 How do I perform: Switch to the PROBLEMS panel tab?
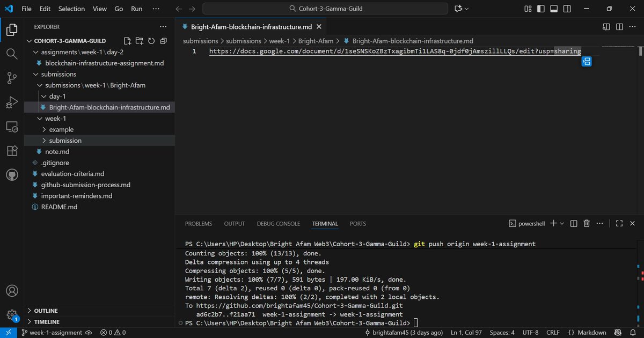(x=199, y=224)
